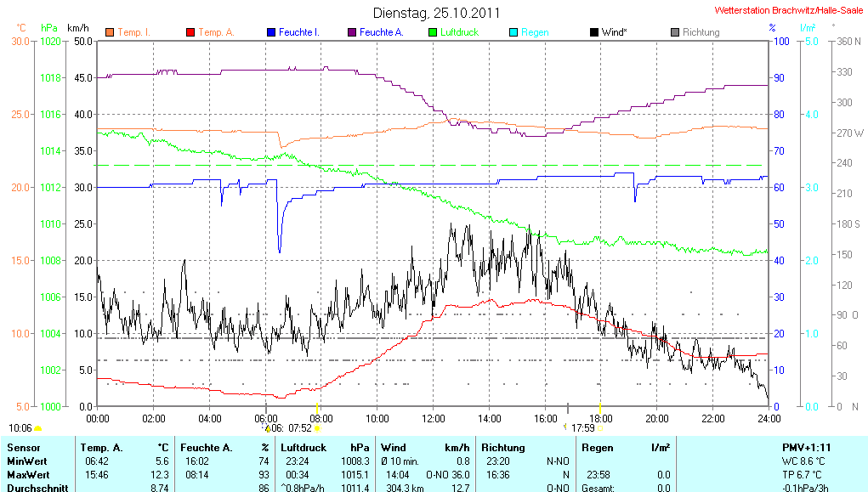Click the red Temp. A. legend square
This screenshot has height=492, width=868.
click(190, 32)
